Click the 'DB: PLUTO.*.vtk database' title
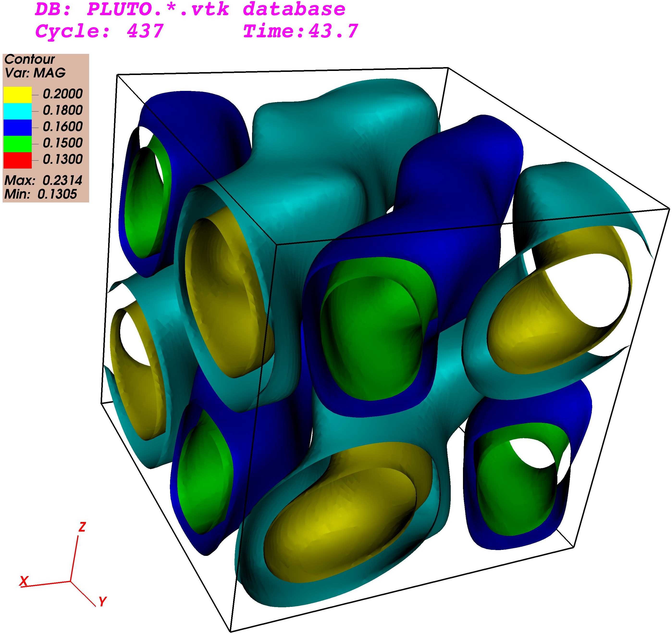 pos(190,9)
